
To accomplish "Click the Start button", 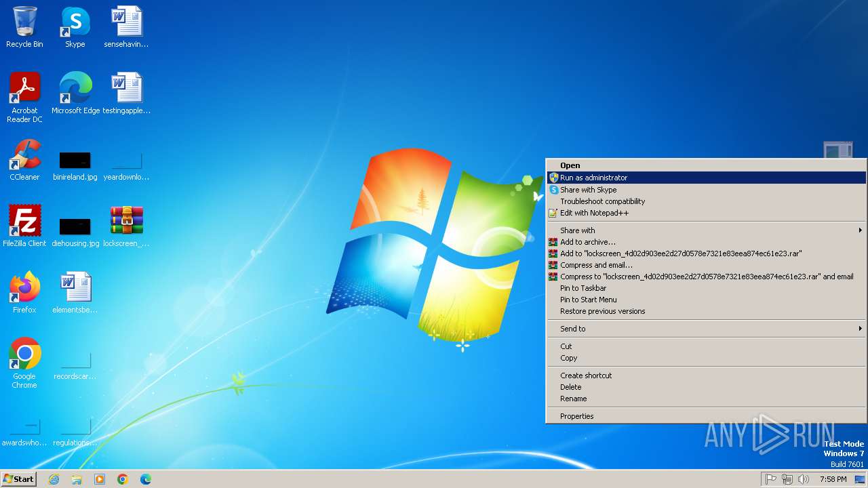I will tap(18, 479).
